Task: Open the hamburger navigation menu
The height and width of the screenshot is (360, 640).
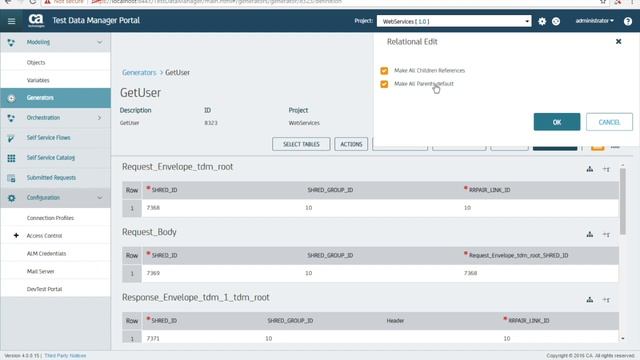Action: 11,21
